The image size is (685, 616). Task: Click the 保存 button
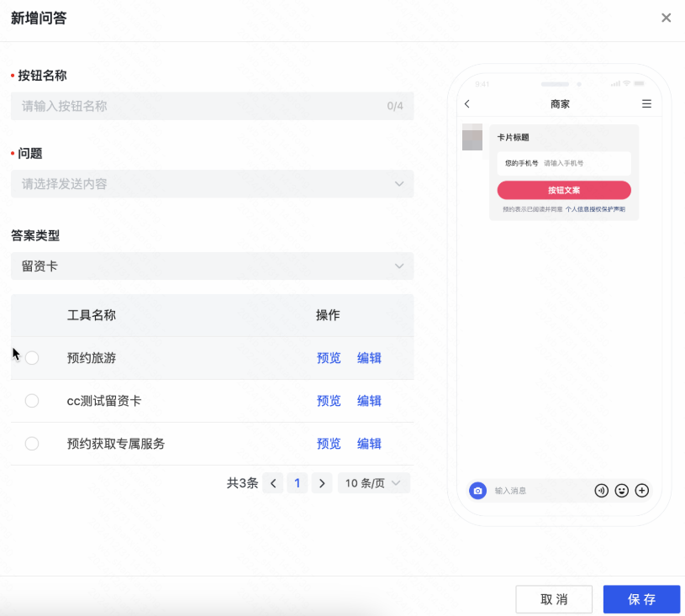coord(641,599)
